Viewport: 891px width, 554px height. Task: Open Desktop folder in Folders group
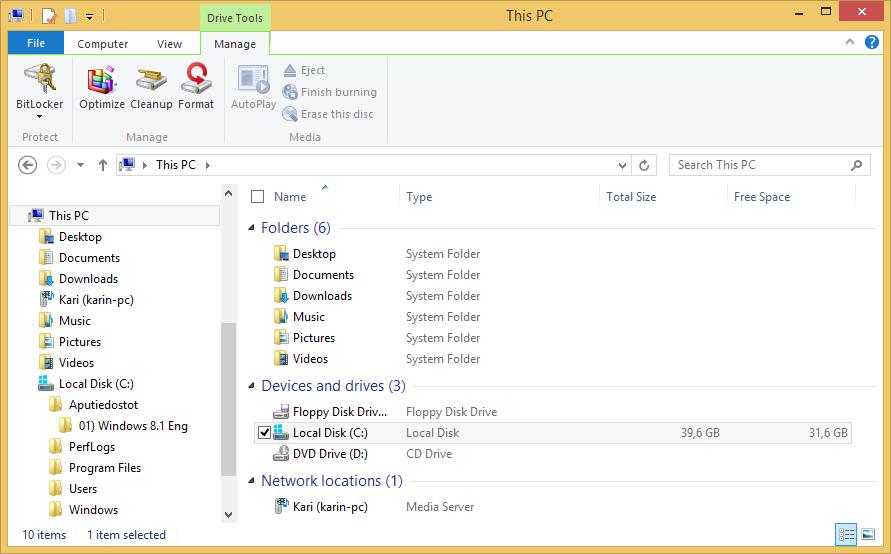point(305,254)
